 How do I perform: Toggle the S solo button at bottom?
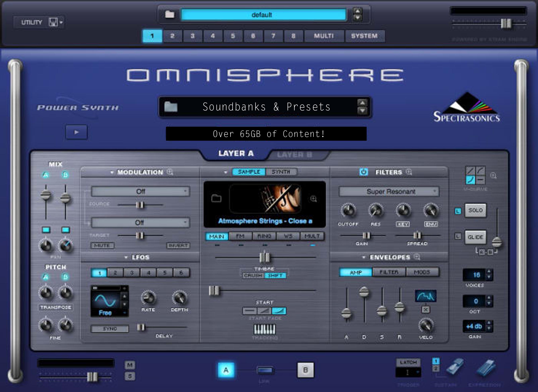tap(130, 376)
